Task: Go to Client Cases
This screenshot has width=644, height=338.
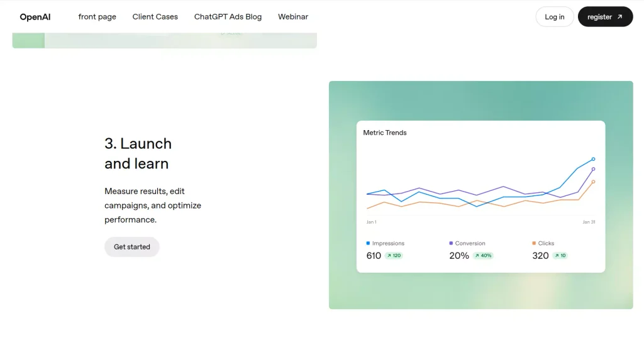Action: (155, 17)
